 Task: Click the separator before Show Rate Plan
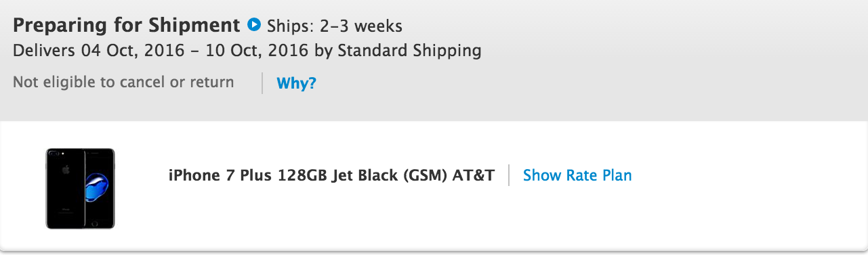pyautogui.click(x=509, y=175)
